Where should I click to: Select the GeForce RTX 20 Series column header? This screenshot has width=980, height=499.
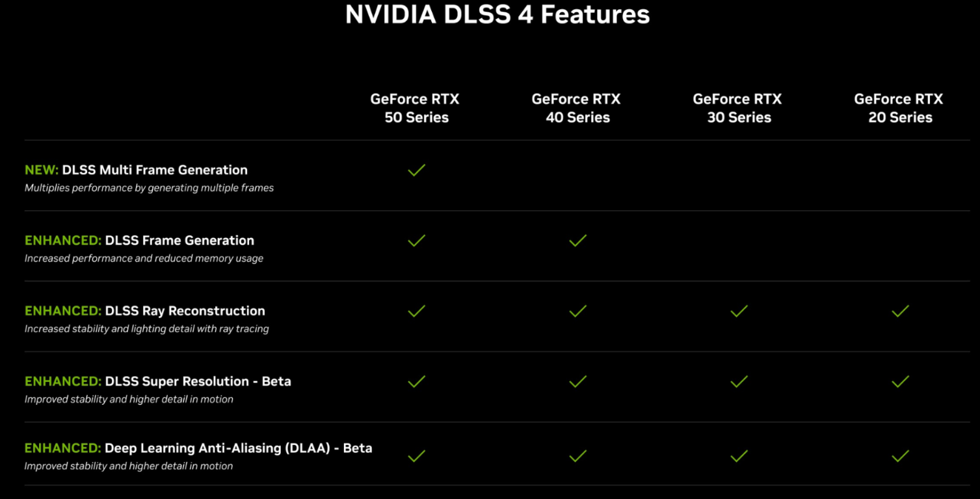899,108
